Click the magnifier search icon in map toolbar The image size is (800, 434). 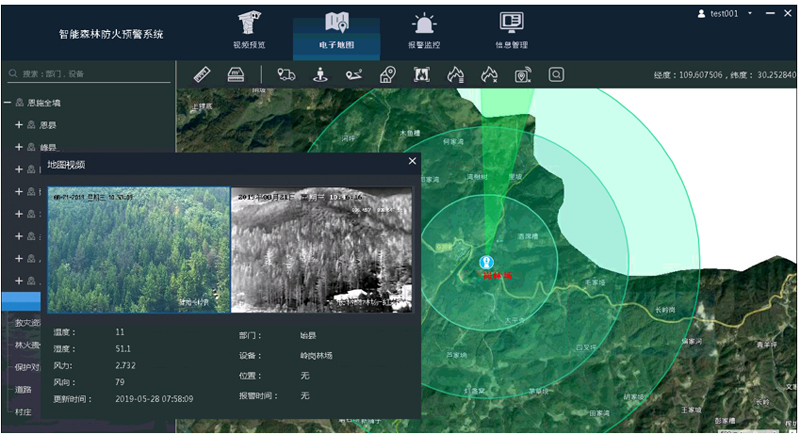[556, 74]
